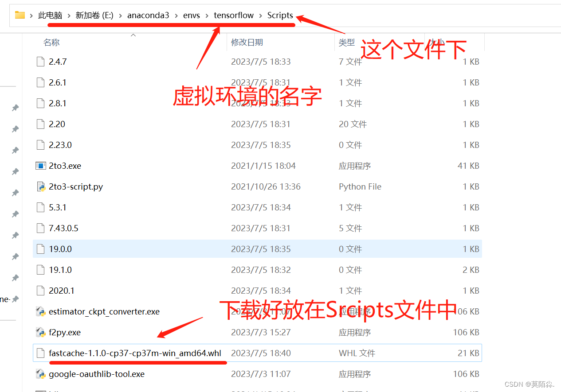The height and width of the screenshot is (392, 561).
Task: Open the 2to3.exe application icon
Action: coord(40,165)
